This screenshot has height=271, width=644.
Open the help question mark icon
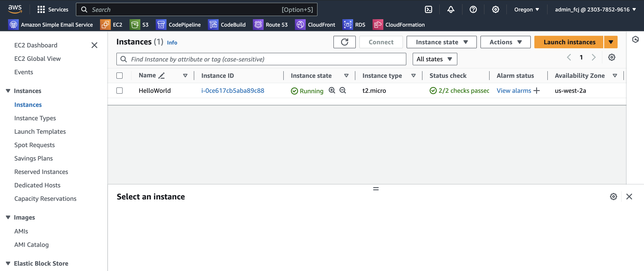(473, 9)
